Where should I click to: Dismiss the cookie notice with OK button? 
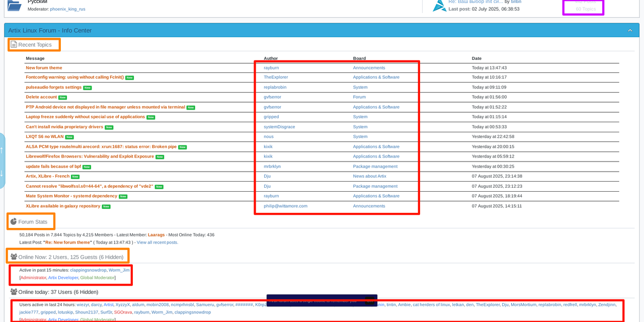(370, 301)
